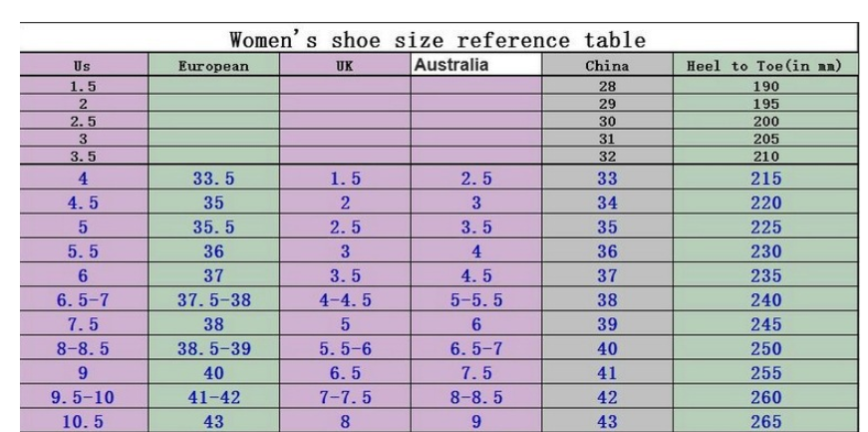This screenshot has width=868, height=432.
Task: Select the European column header
Action: (213, 66)
